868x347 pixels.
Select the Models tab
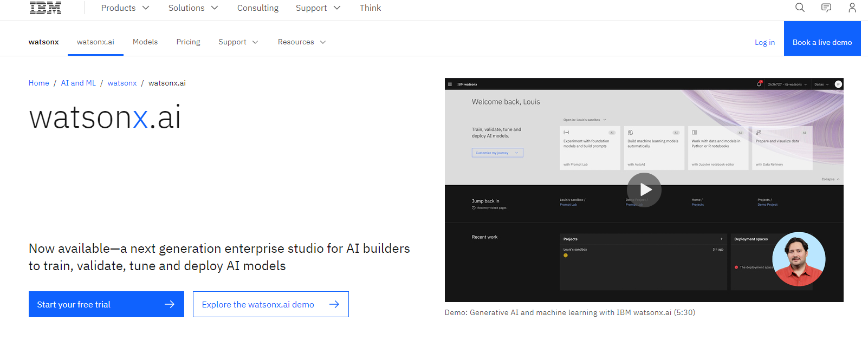coord(145,42)
